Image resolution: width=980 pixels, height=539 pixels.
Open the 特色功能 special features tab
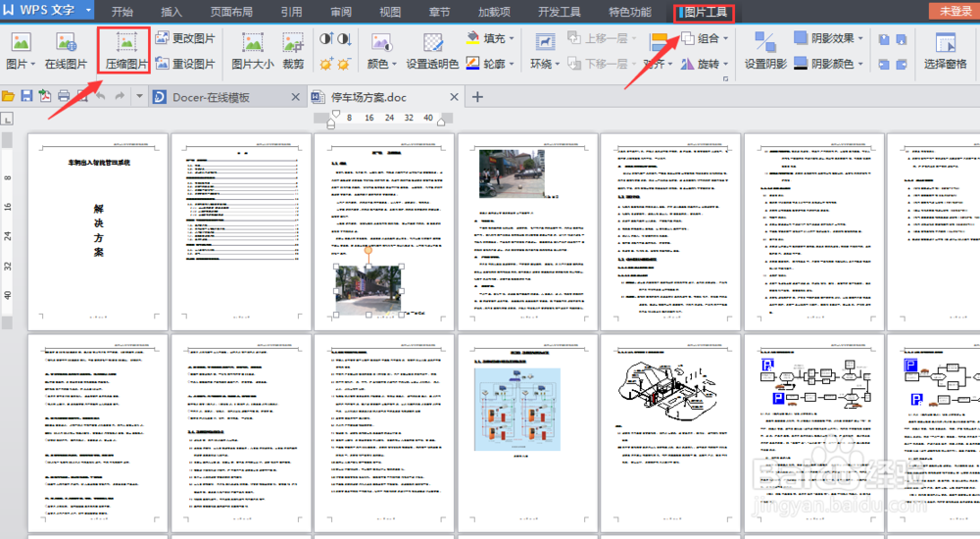click(630, 11)
